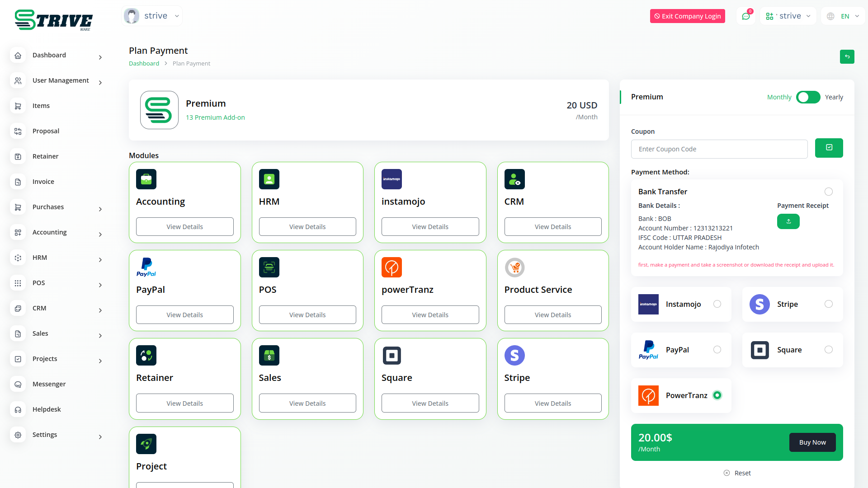The height and width of the screenshot is (488, 868).
Task: Click the Buy Now button
Action: [812, 442]
